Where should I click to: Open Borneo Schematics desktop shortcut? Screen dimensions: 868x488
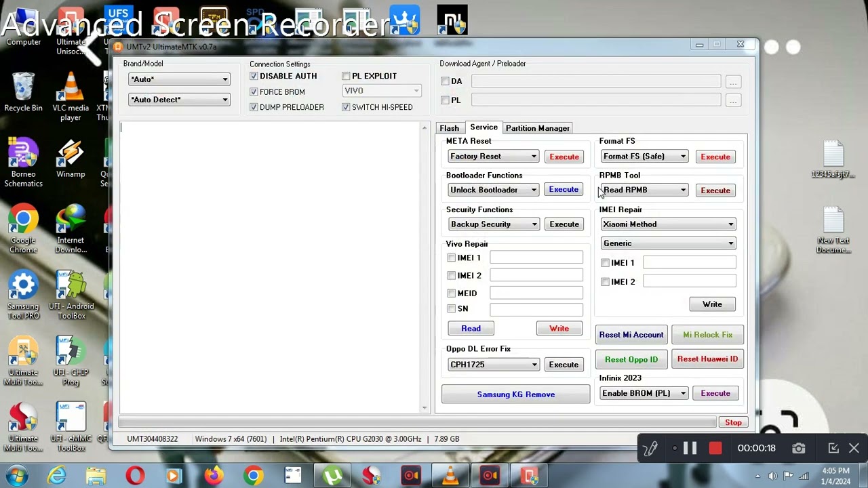(23, 163)
